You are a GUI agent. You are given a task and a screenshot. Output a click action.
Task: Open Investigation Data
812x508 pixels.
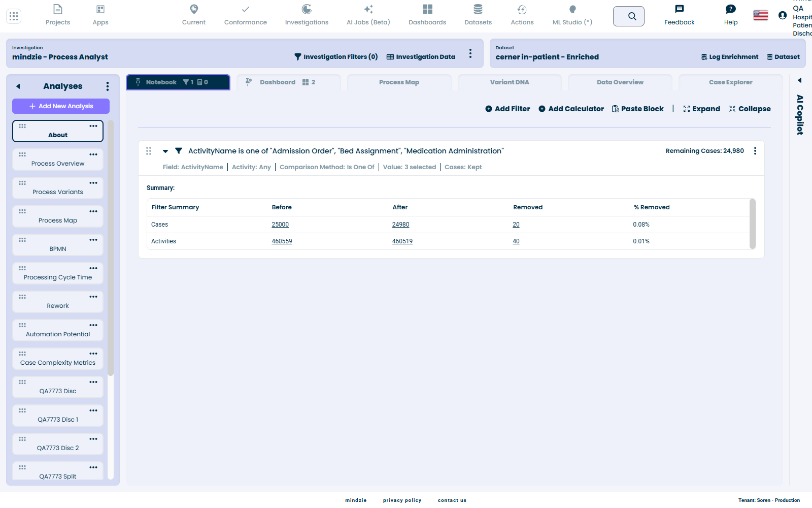tap(421, 57)
